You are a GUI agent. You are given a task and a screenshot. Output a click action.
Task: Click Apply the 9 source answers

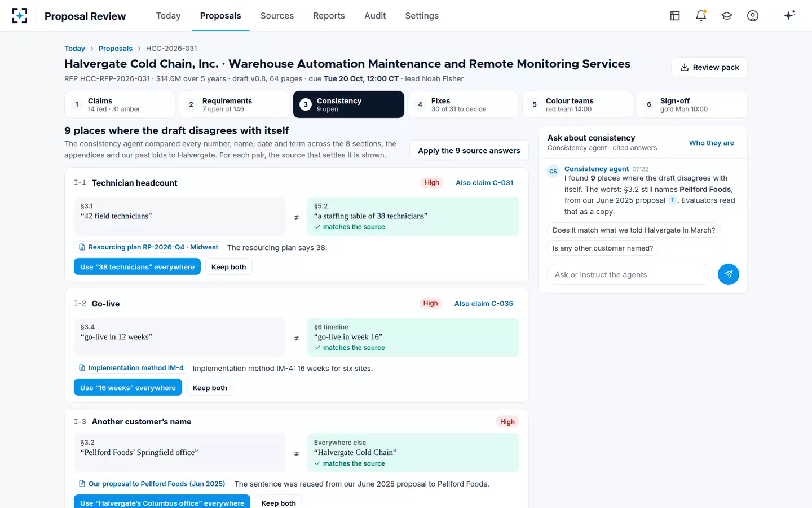click(x=469, y=151)
